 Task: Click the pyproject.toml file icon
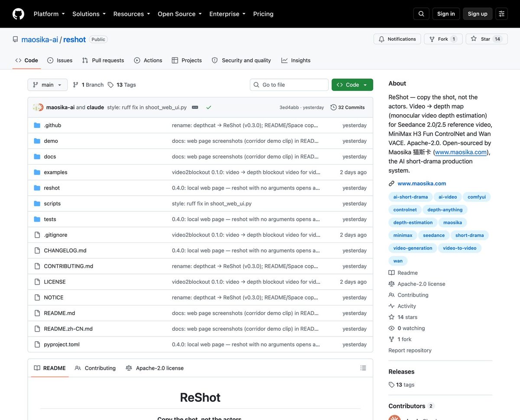(37, 345)
